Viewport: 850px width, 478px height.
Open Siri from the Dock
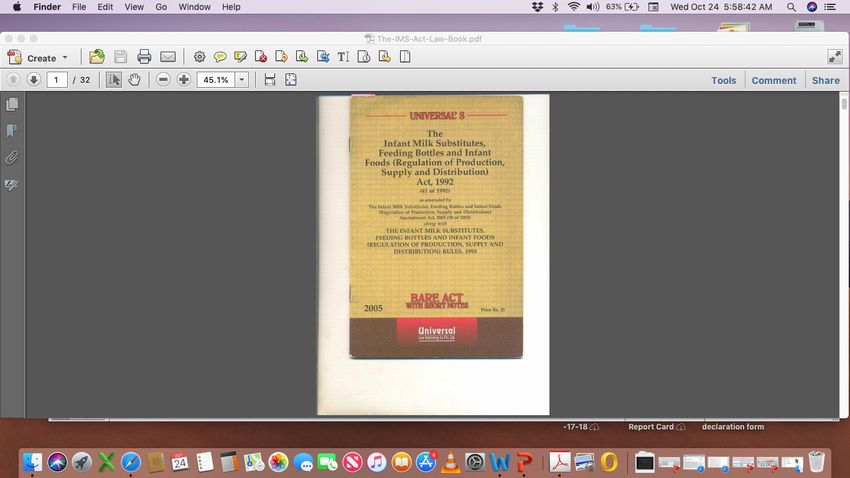57,462
